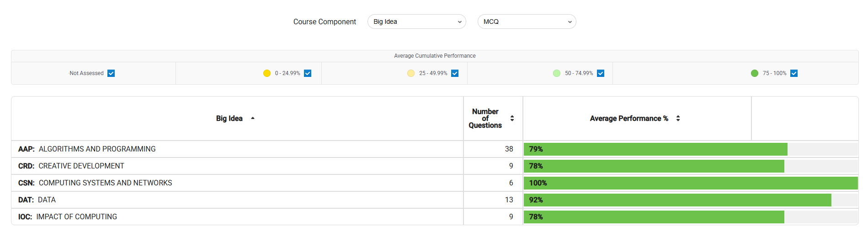This screenshot has width=868, height=233.
Task: Uncheck the Not Assessed checkbox
Action: pyautogui.click(x=111, y=73)
